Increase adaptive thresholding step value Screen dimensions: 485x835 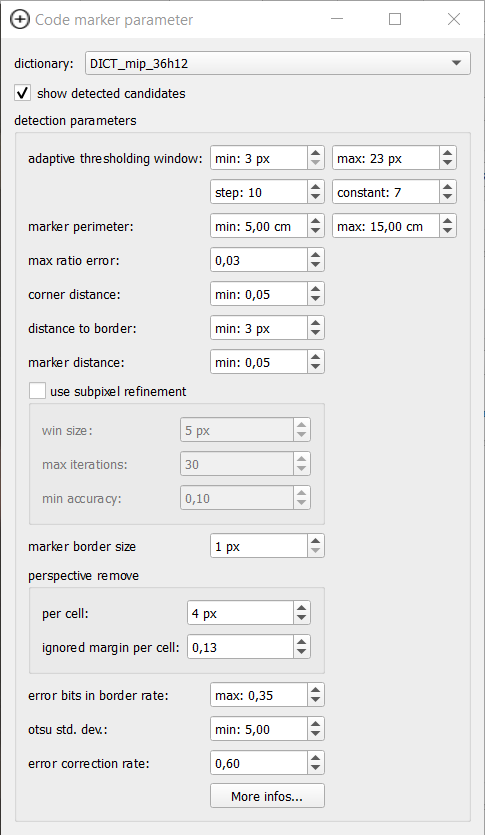pyautogui.click(x=316, y=187)
